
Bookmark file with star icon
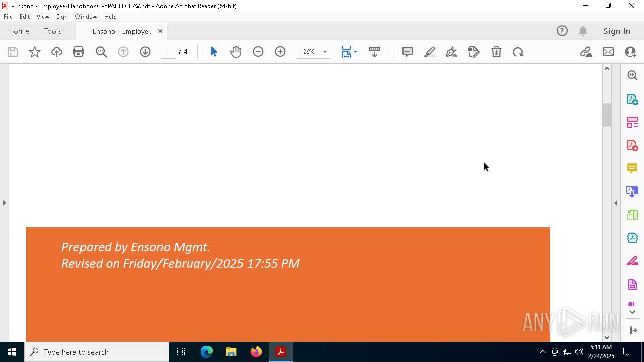pos(35,52)
